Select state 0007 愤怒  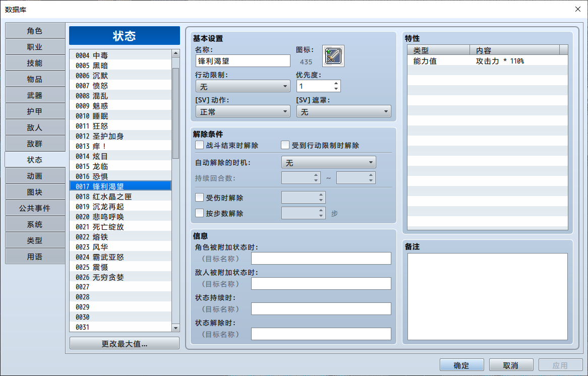(121, 86)
